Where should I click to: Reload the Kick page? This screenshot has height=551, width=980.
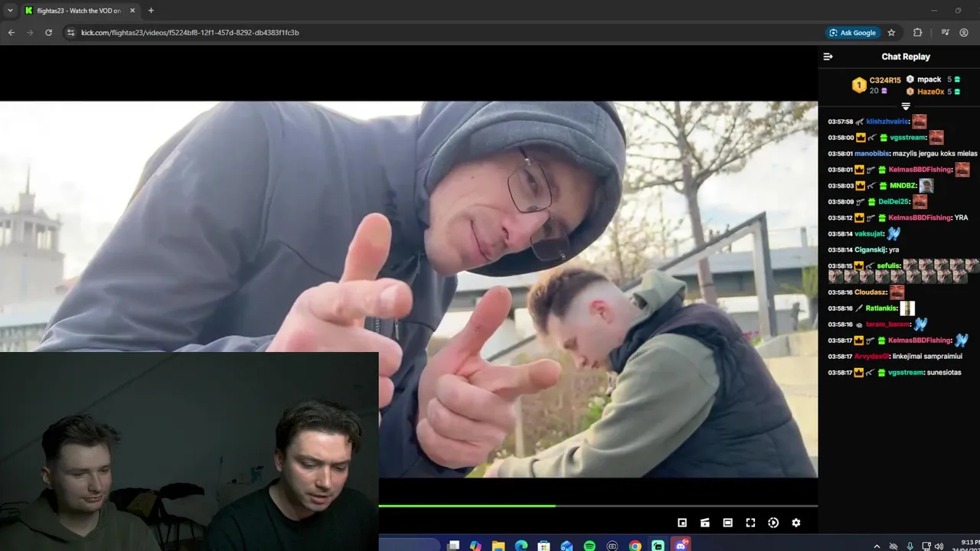tap(49, 33)
